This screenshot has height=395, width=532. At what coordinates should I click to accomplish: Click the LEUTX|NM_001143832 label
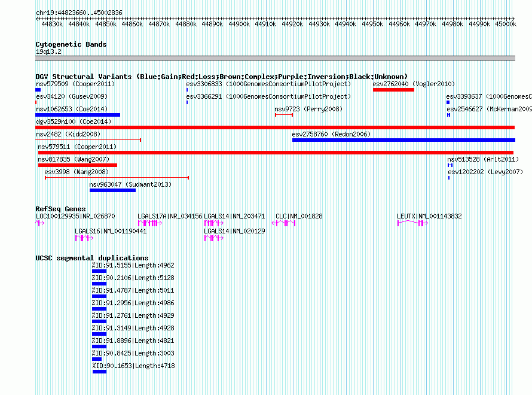[x=429, y=216]
